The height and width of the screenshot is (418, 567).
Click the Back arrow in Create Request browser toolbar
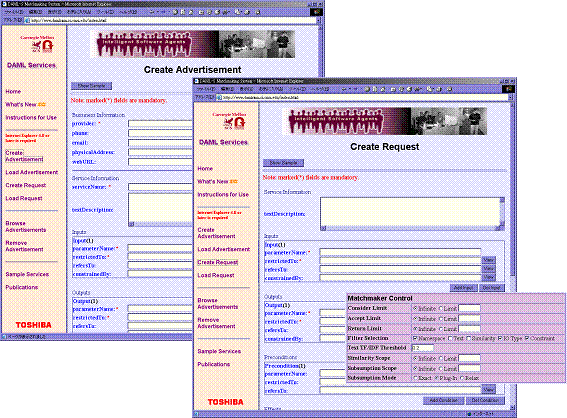pyautogui.click(x=343, y=89)
